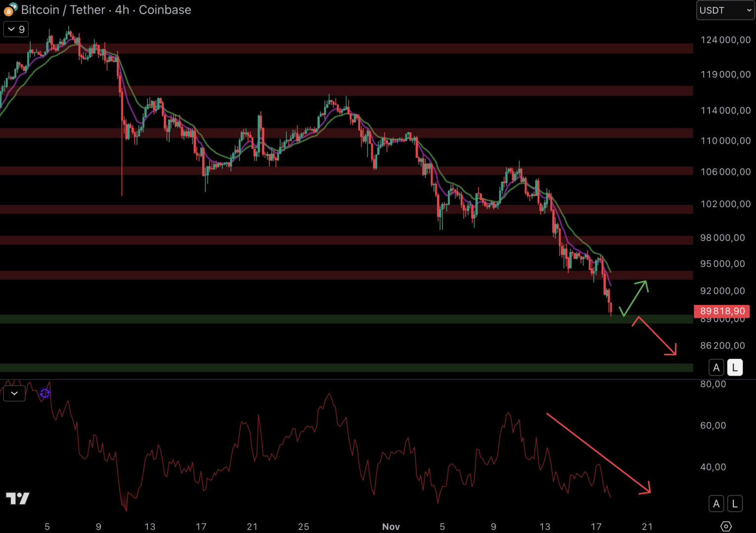Click the red 89 818,90 current price label
Viewport: 756px width, 533px height.
(722, 311)
